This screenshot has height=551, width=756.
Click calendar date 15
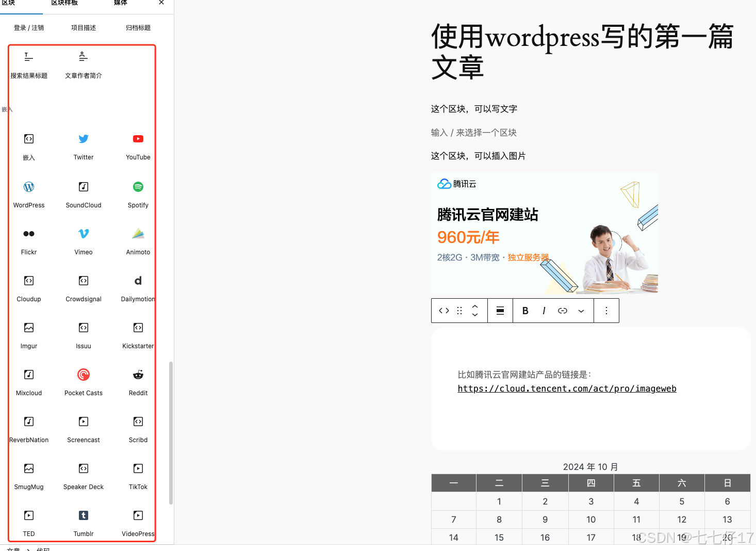point(499,538)
